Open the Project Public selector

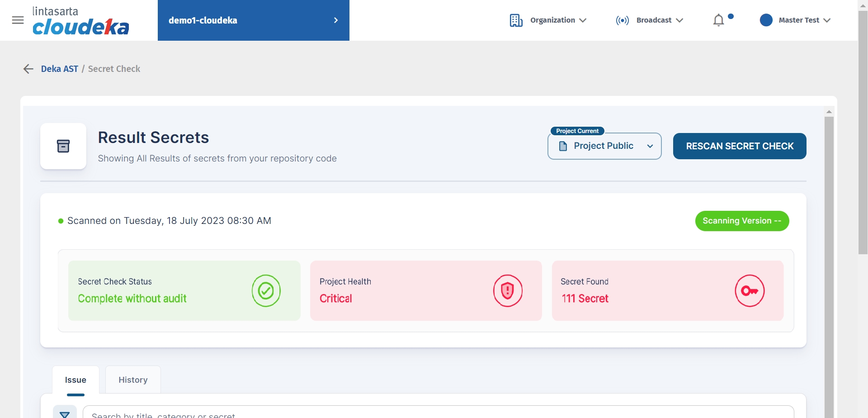click(x=604, y=146)
